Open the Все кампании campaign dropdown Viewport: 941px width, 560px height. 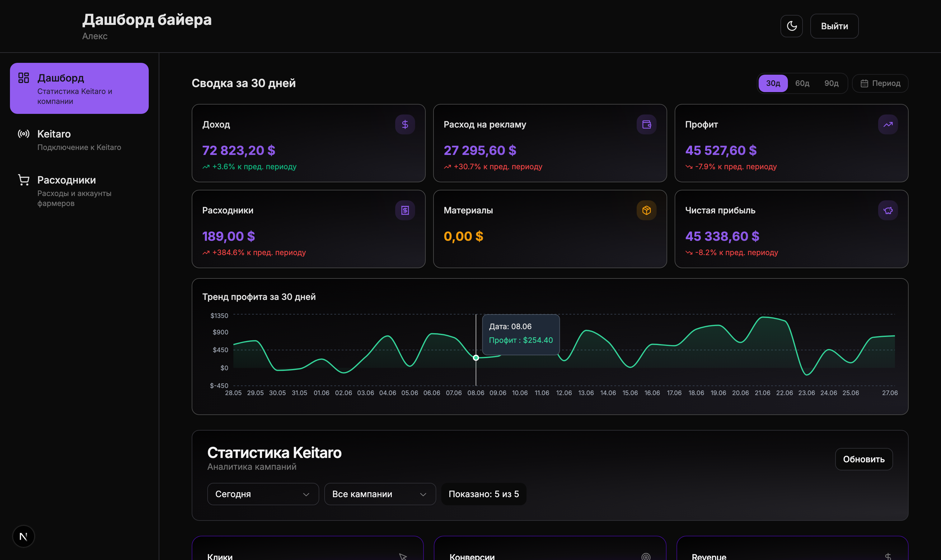click(x=380, y=494)
